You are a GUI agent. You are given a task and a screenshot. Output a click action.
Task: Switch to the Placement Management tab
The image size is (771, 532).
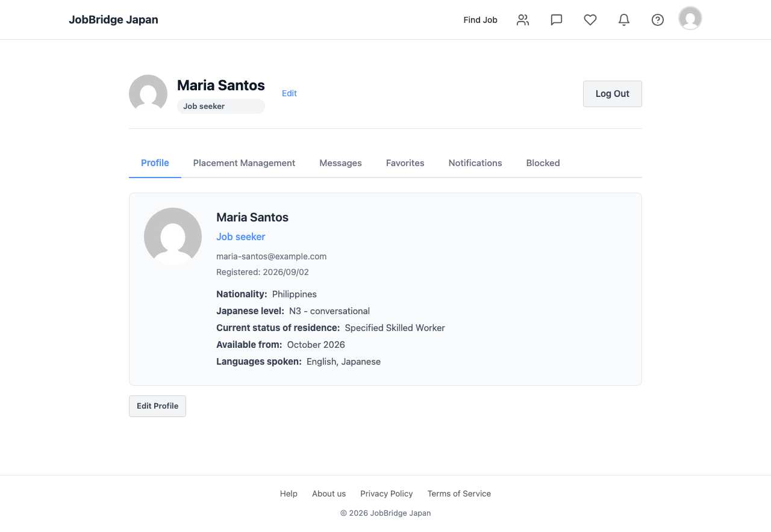(244, 163)
